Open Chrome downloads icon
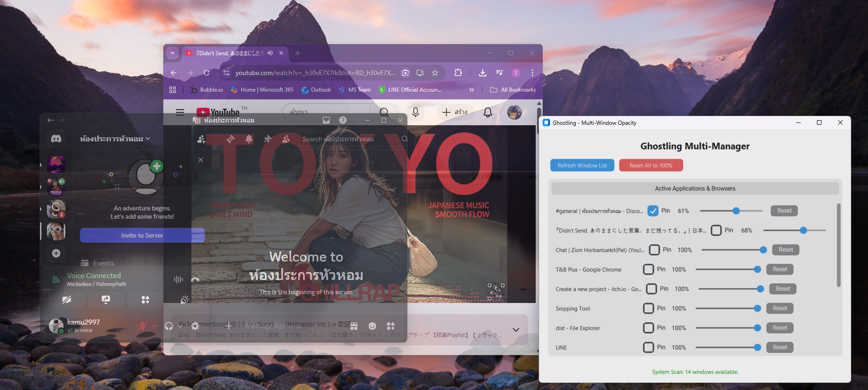This screenshot has height=390, width=868. click(483, 73)
